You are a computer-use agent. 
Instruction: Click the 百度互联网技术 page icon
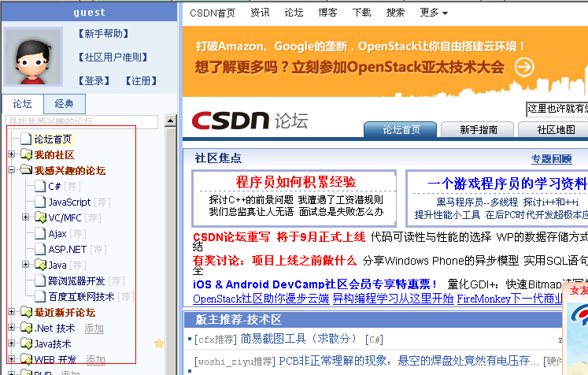point(40,296)
